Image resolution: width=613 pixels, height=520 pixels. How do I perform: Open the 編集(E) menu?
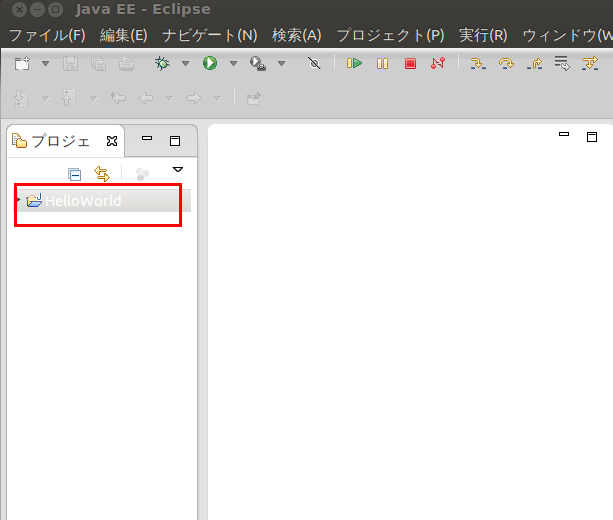124,36
